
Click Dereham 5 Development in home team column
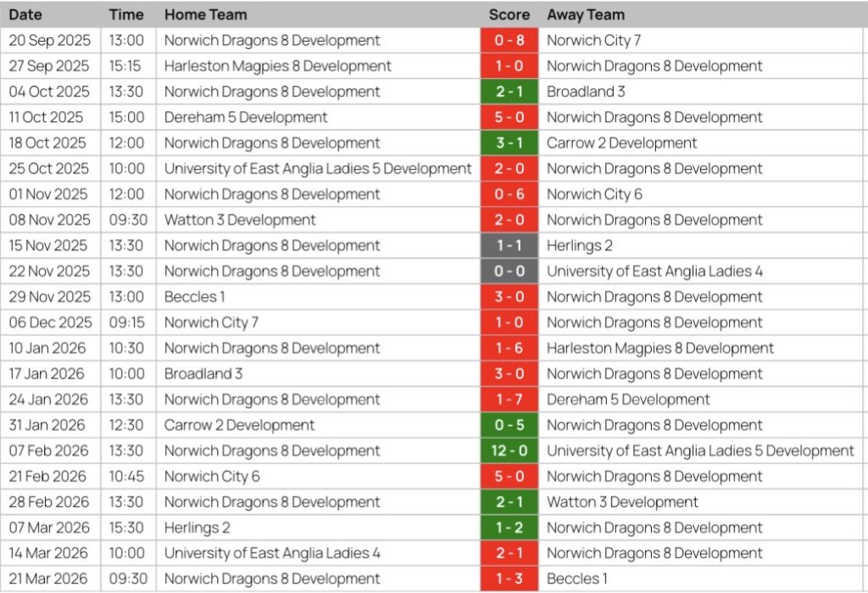246,117
